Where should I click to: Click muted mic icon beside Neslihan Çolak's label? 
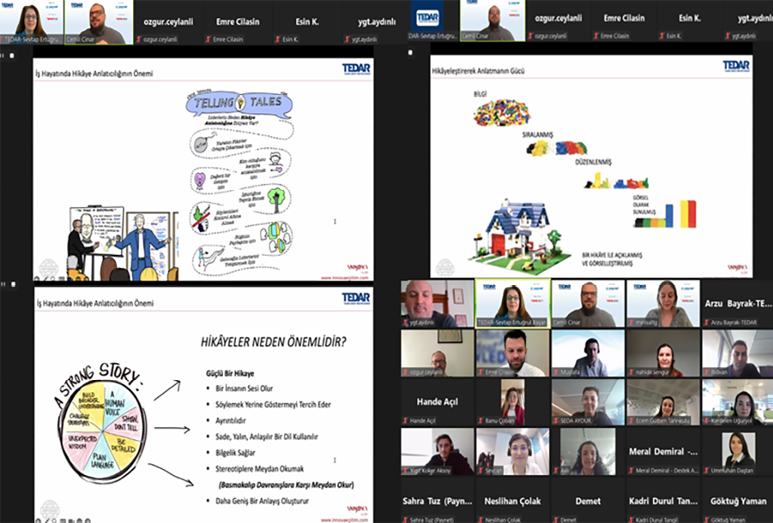[480, 520]
